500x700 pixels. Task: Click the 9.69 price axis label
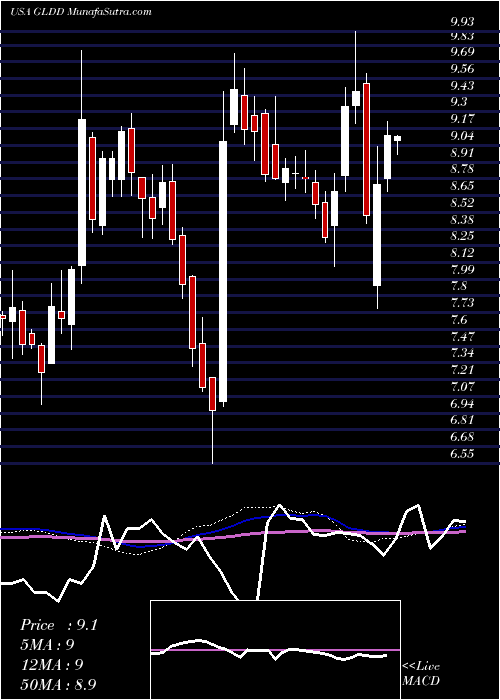(x=462, y=51)
